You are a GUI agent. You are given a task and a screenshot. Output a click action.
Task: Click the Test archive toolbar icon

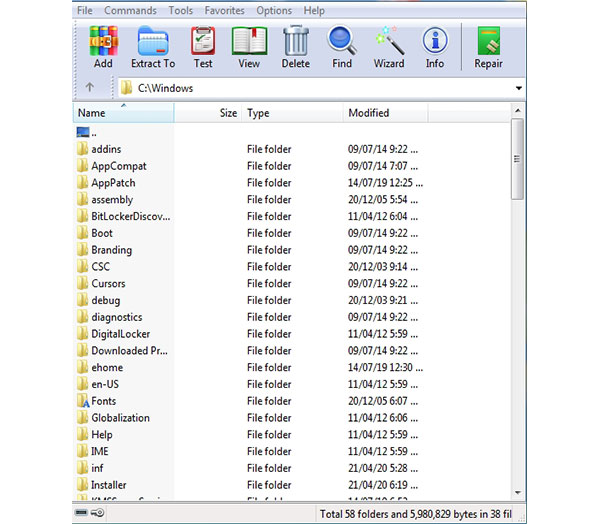[203, 41]
